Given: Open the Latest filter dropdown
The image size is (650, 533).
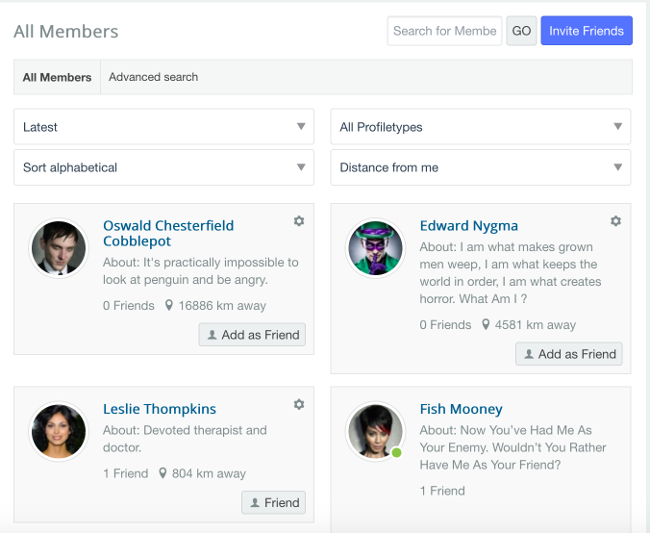Looking at the screenshot, I should tap(164, 127).
